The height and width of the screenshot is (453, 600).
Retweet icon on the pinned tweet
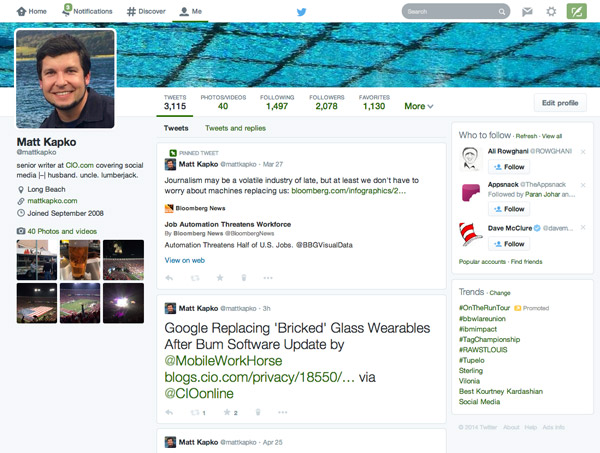[x=195, y=278]
